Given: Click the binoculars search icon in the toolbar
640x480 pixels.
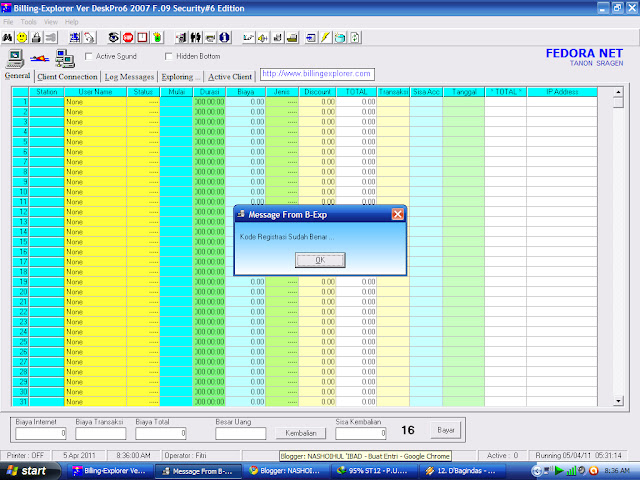Looking at the screenshot, I should [x=7, y=38].
